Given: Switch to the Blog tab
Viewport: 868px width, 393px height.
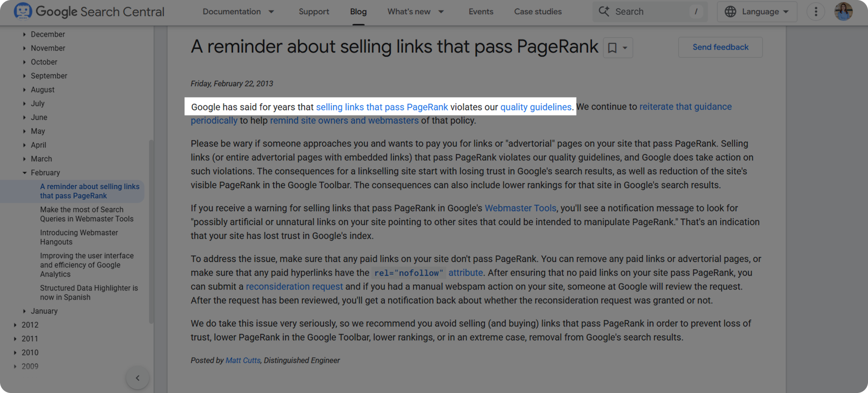Looking at the screenshot, I should click(358, 12).
